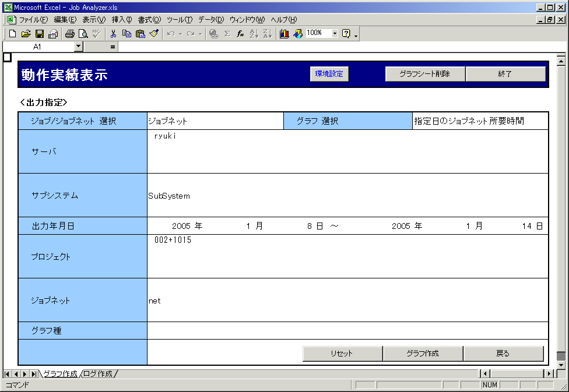Open the 書式(O) menu
569x392 pixels.
[149, 20]
